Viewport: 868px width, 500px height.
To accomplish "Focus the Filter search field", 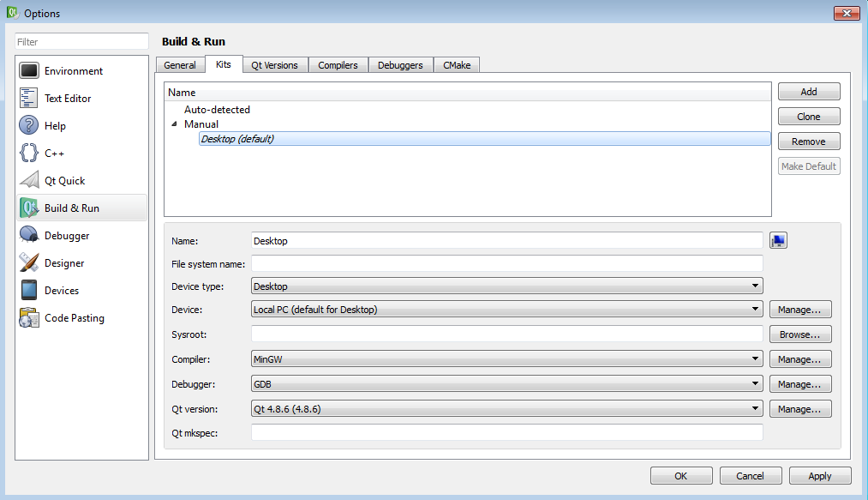I will (x=82, y=41).
